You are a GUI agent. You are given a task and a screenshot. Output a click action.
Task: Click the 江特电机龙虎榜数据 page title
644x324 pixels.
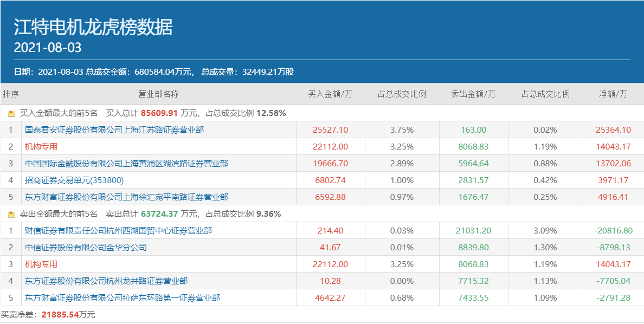(x=93, y=27)
